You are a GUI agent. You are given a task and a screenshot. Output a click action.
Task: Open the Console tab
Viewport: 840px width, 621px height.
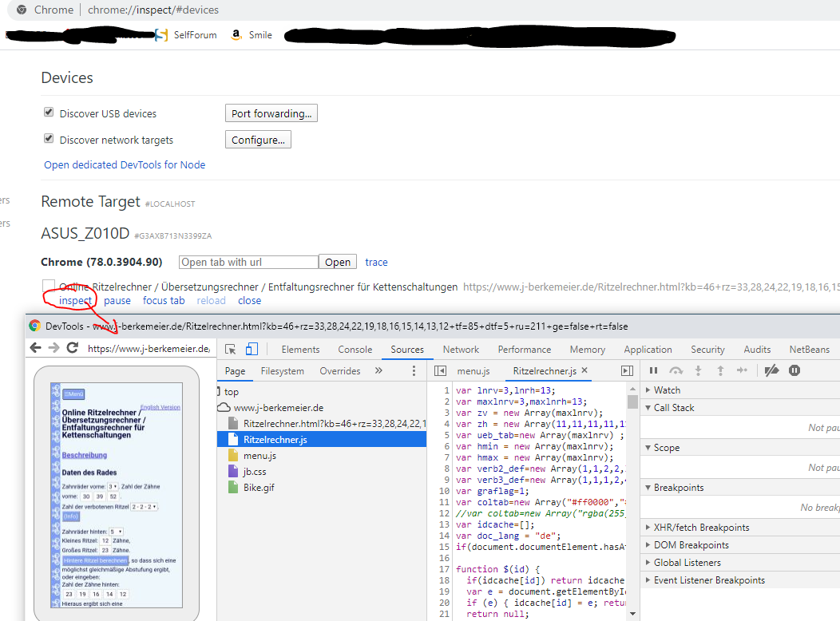click(x=355, y=350)
